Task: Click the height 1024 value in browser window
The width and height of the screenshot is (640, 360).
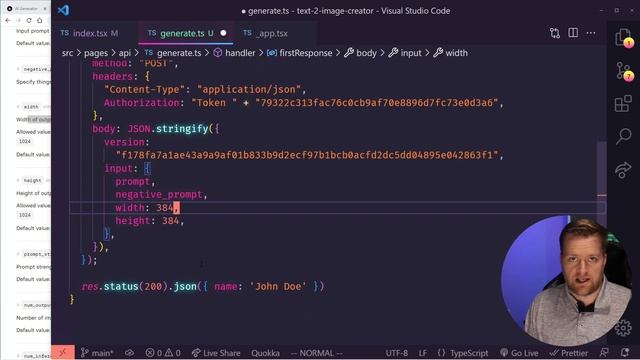Action: point(24,215)
